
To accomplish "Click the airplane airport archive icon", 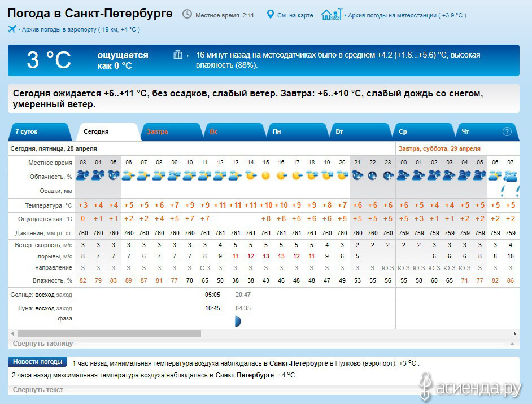I will pyautogui.click(x=12, y=29).
